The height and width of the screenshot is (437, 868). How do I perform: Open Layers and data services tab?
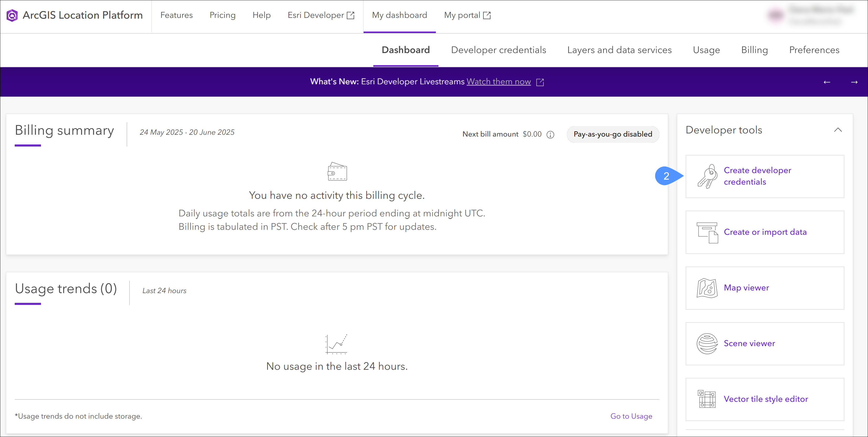tap(619, 50)
